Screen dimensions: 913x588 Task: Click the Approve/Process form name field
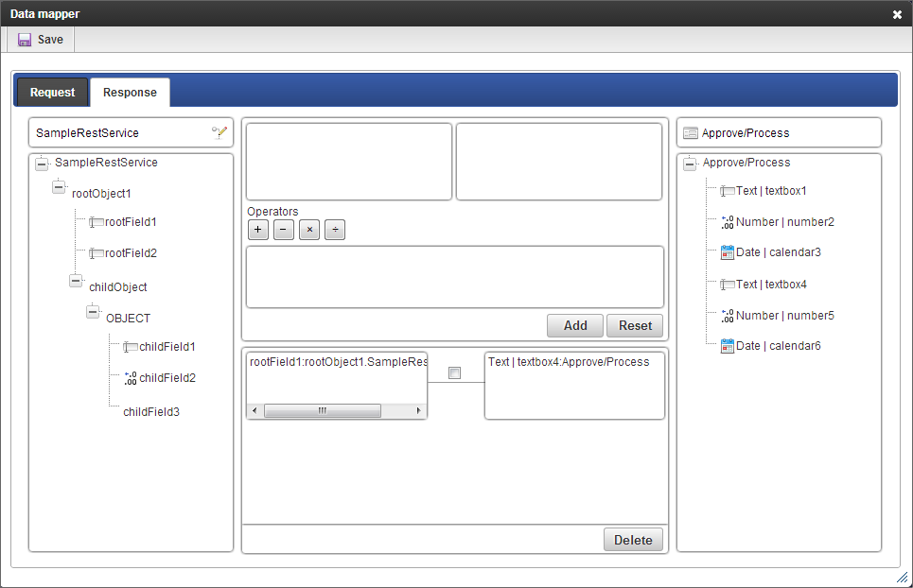coord(779,133)
